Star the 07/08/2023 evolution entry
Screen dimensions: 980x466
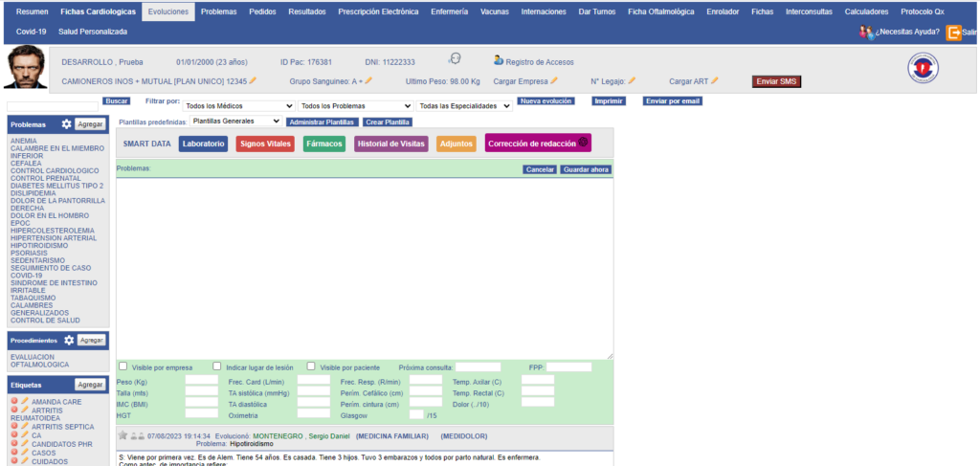(122, 435)
